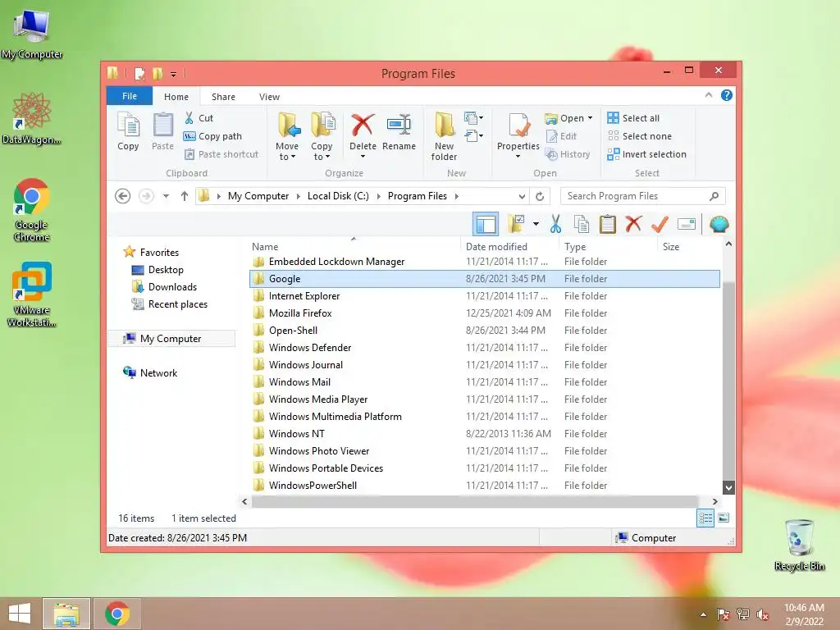Viewport: 840px width, 630px height.
Task: Click the blue Help question mark
Action: click(x=727, y=95)
